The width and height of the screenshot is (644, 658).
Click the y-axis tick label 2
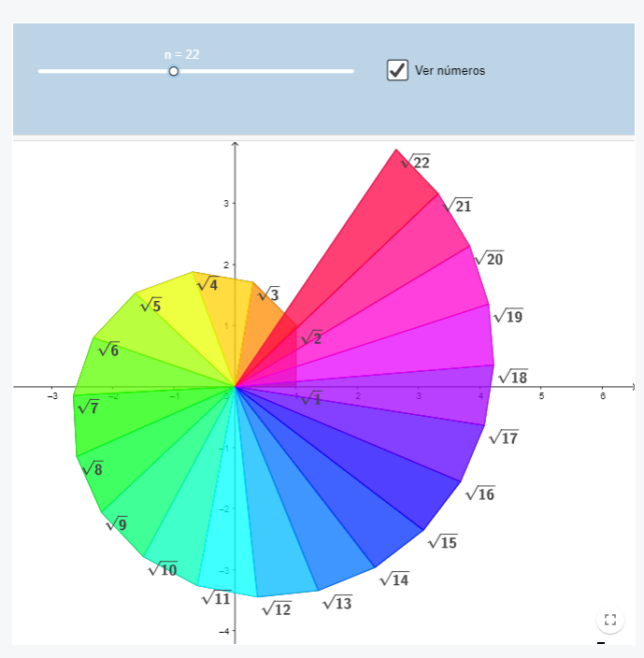[226, 265]
